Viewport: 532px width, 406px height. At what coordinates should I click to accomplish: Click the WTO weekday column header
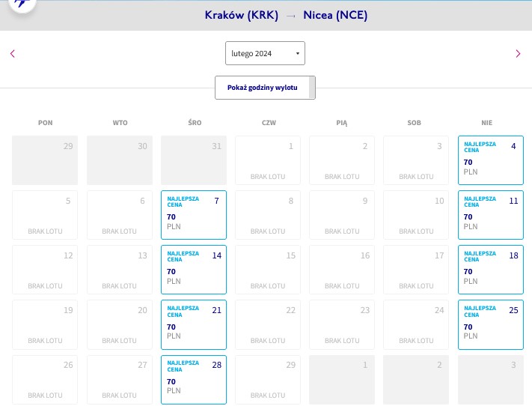coord(120,123)
